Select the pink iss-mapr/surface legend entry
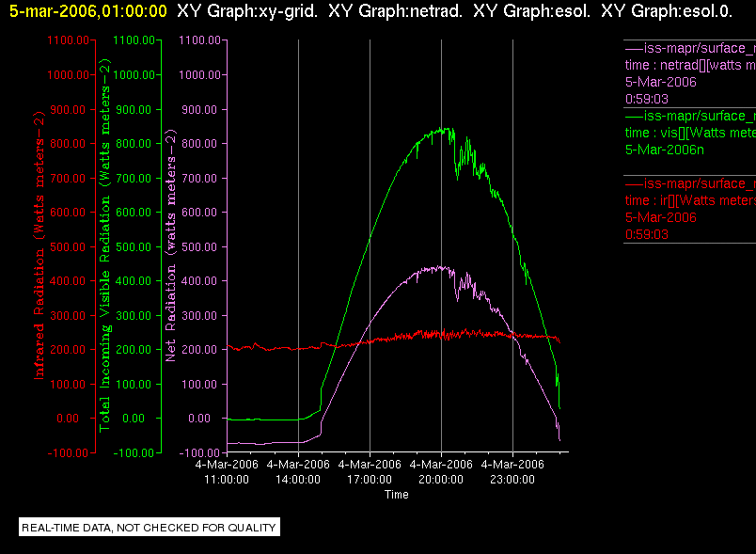 click(690, 48)
